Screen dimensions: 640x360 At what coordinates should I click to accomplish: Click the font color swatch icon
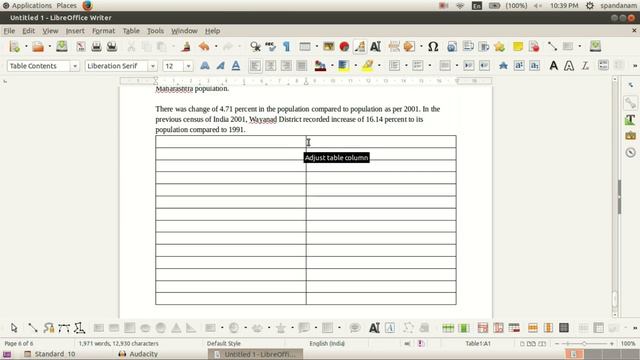[320, 66]
